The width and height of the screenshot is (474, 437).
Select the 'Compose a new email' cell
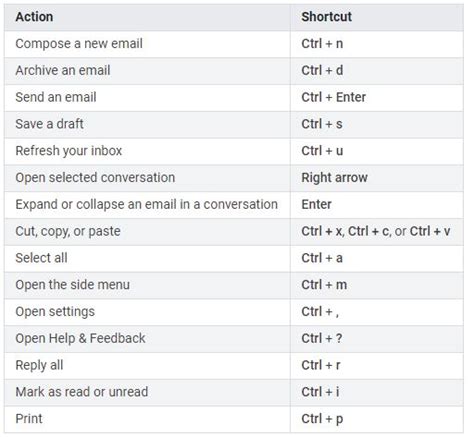click(x=147, y=44)
